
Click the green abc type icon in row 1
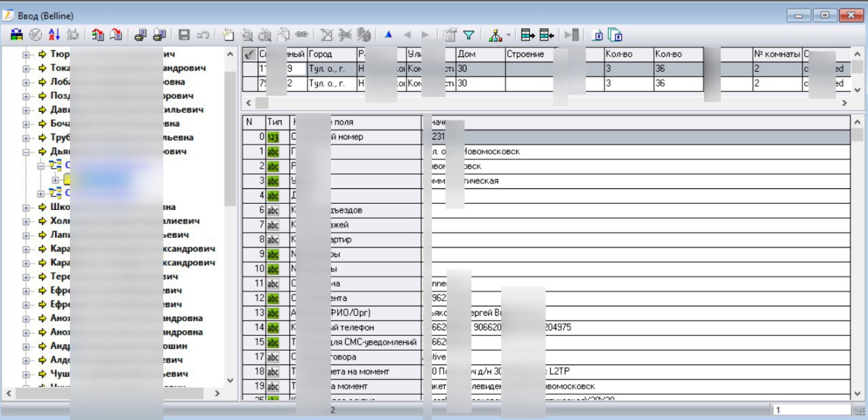click(273, 152)
